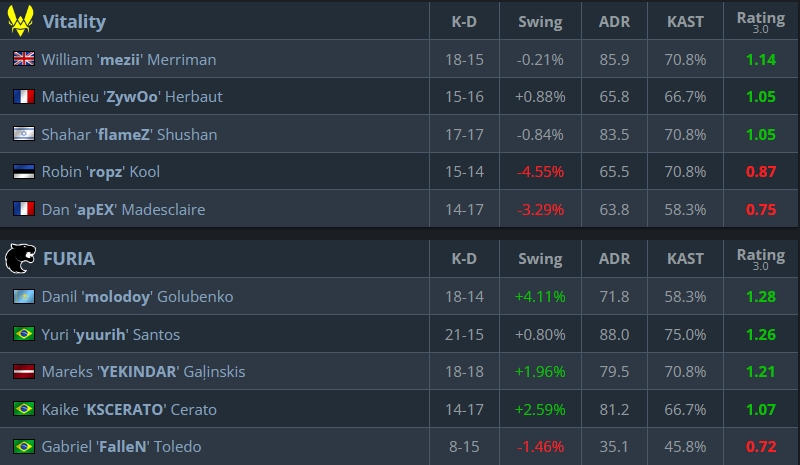Sort FURIA table by KAST column
The width and height of the screenshot is (800, 465).
click(685, 260)
